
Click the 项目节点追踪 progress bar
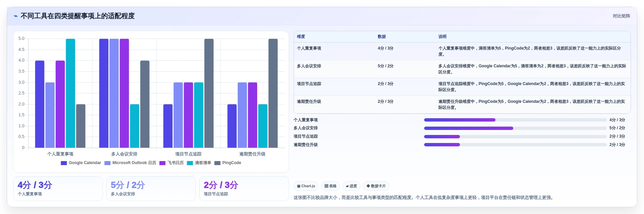coord(515,137)
